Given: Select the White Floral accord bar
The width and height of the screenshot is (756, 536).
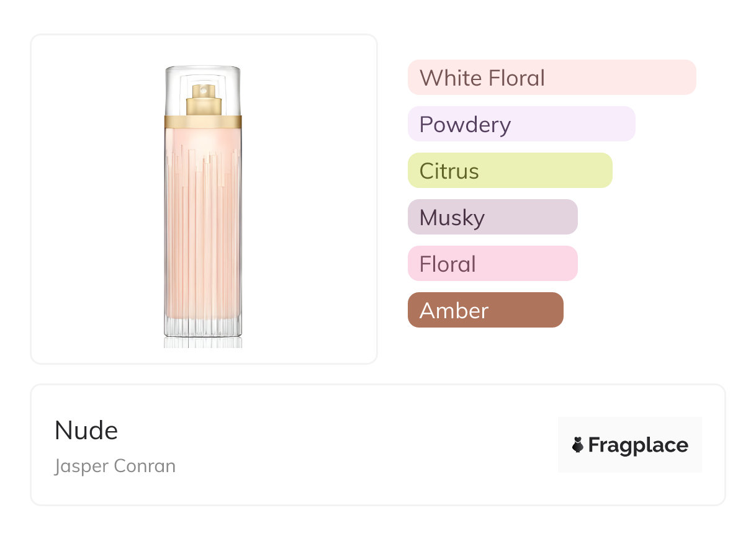Looking at the screenshot, I should [x=551, y=78].
